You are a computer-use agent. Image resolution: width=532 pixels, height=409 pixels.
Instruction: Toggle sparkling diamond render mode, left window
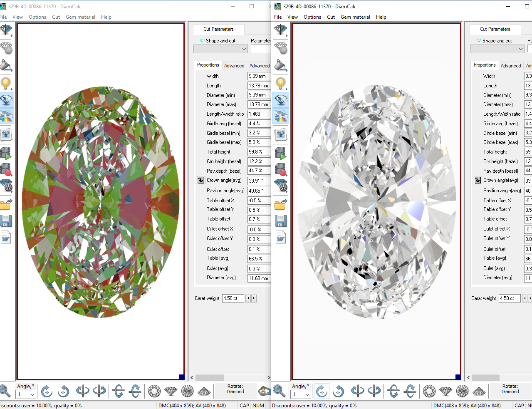[x=6, y=100]
